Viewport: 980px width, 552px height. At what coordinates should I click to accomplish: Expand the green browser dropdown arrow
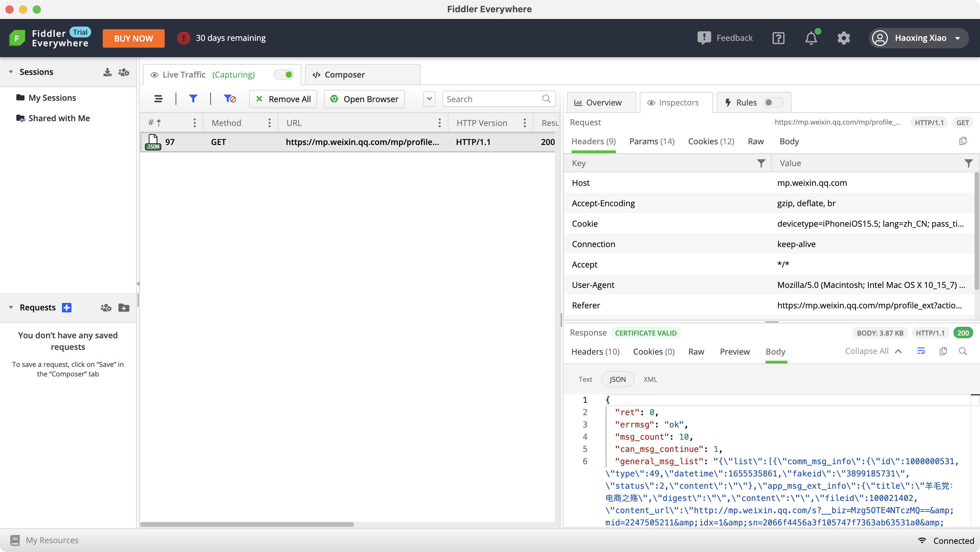pos(429,99)
